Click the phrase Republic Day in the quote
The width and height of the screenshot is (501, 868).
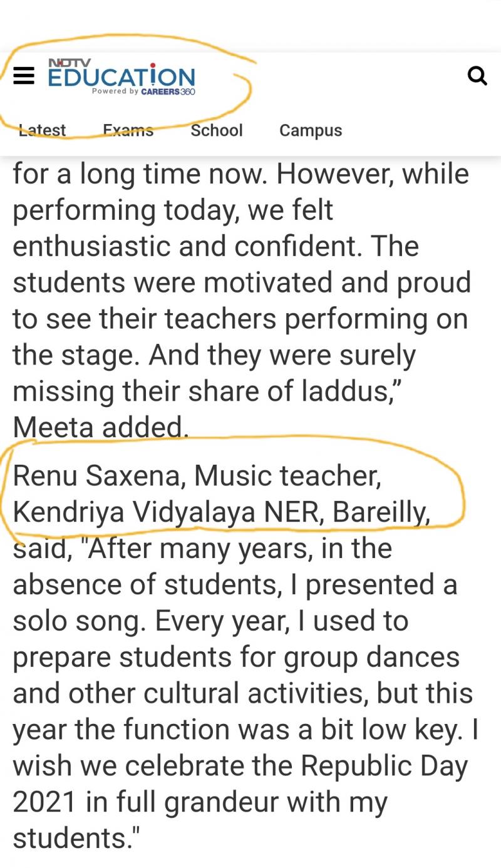[385, 766]
